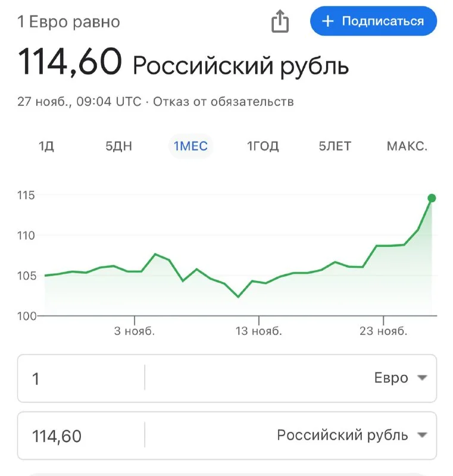Expand the Евро currency dropdown arrow

coord(422,378)
